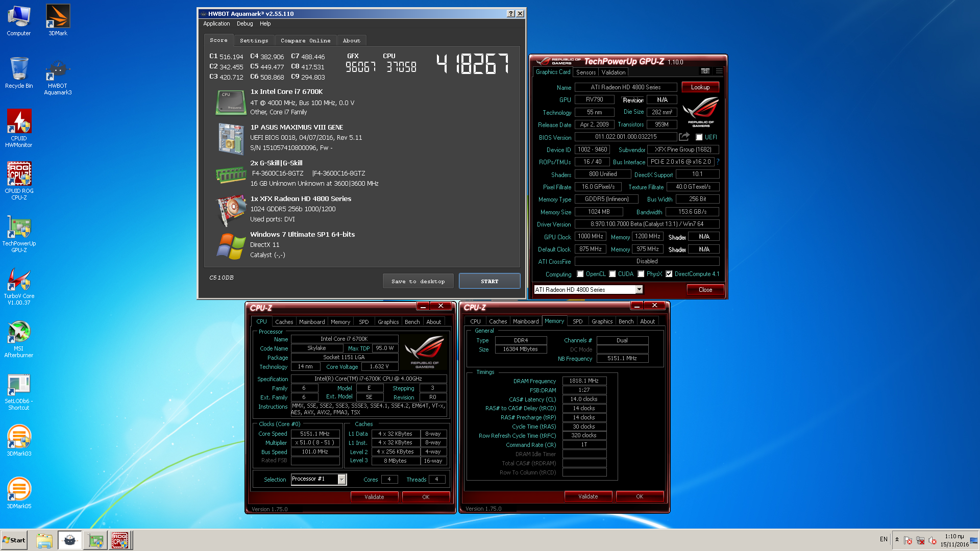The image size is (980, 551).
Task: Switch to Compare Online tab
Action: pos(305,40)
